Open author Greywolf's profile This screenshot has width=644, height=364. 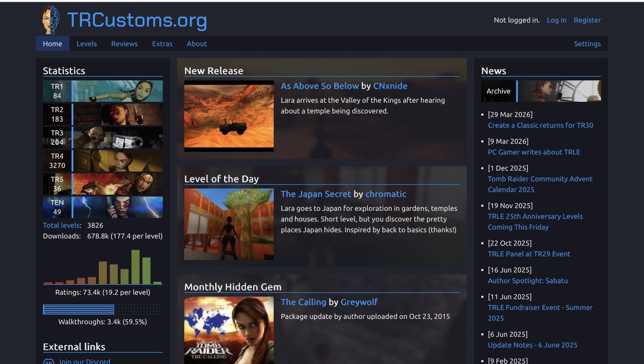point(360,302)
